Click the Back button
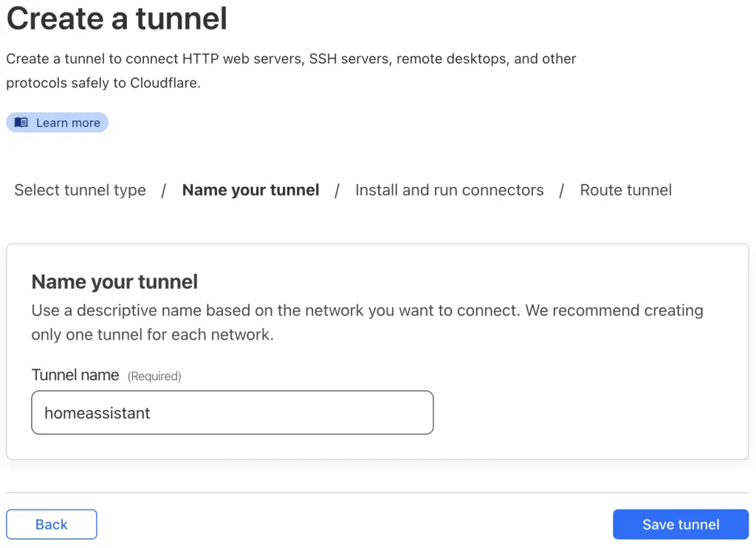This screenshot has height=548, width=756. (x=52, y=524)
